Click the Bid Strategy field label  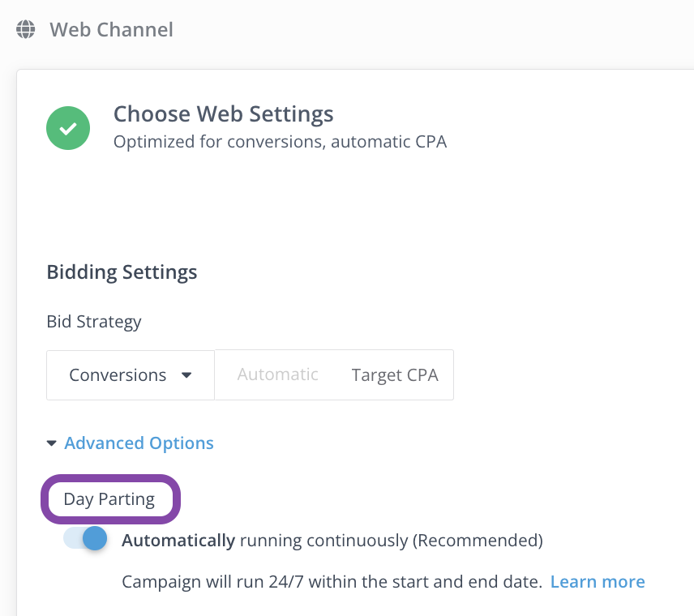94,322
